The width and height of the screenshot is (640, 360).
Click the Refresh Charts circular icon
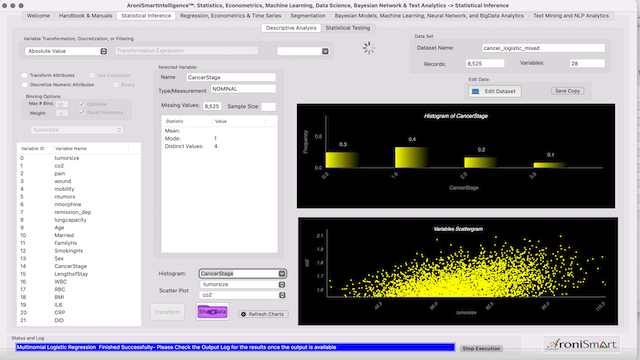click(244, 314)
